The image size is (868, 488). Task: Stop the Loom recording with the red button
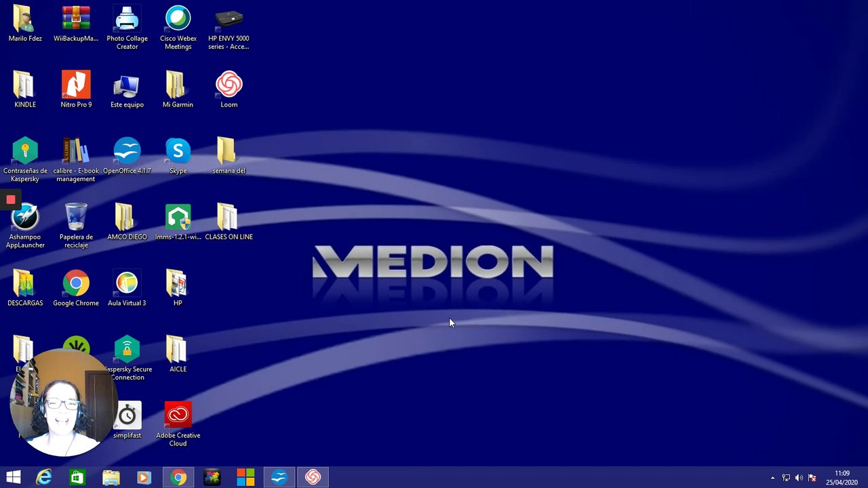tap(11, 199)
